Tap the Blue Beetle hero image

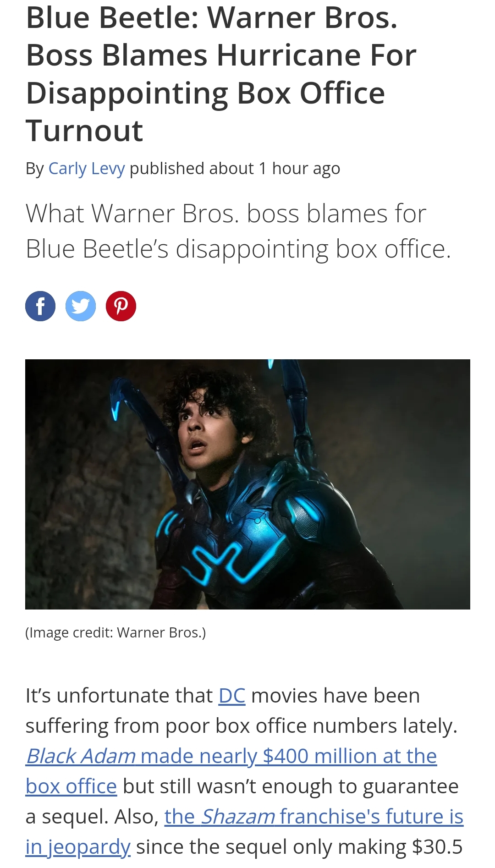pyautogui.click(x=247, y=484)
